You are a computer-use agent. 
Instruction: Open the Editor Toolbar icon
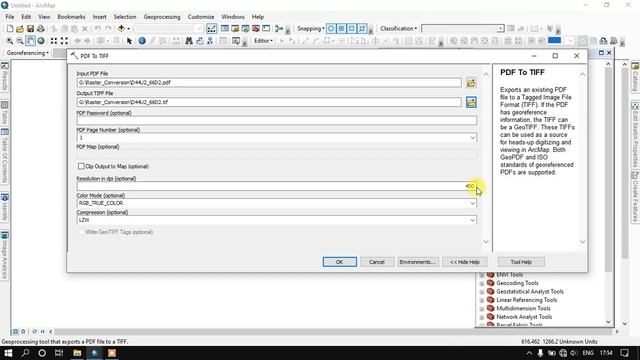[x=211, y=29]
